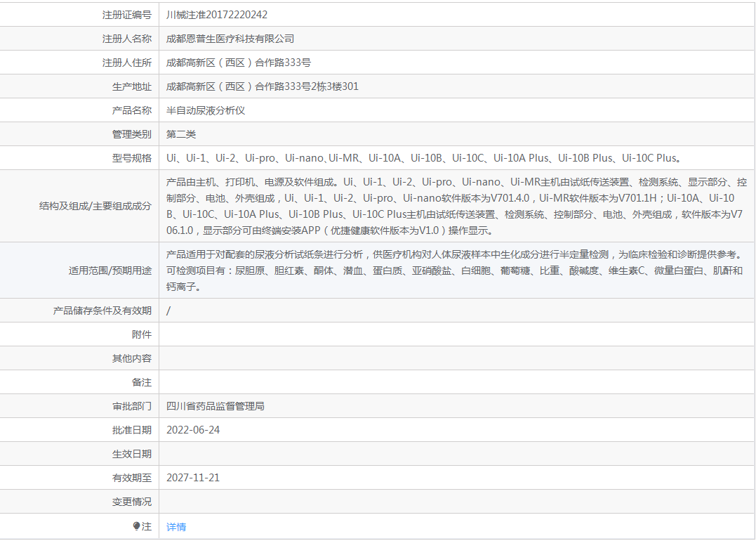The image size is (756, 541).
Task: Click the 变更情况 label
Action: click(132, 502)
